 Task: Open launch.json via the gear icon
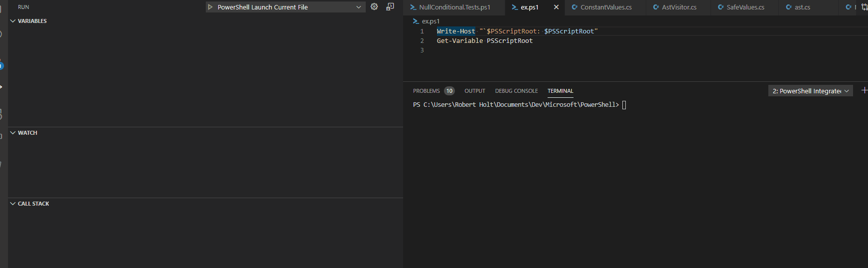pos(374,6)
